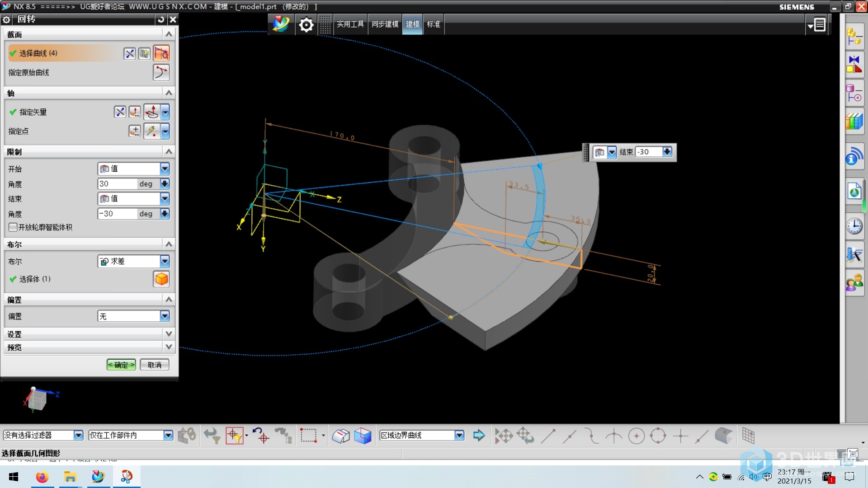Click reverse direction icon beside 指定矢量
This screenshot has width=868, height=488.
120,112
